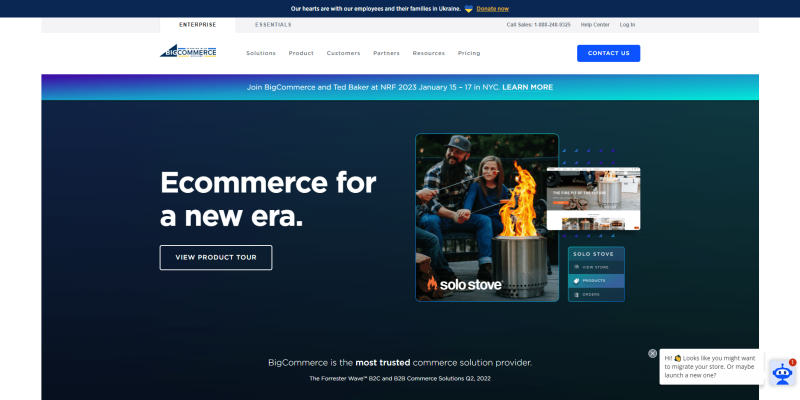Viewport: 800px width, 400px height.
Task: Open the chatbot robot icon
Action: [x=782, y=373]
